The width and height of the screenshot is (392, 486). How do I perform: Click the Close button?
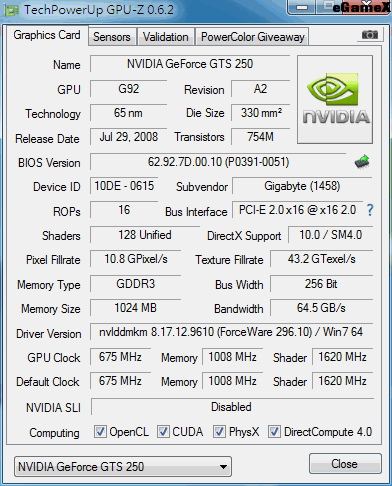click(x=345, y=464)
